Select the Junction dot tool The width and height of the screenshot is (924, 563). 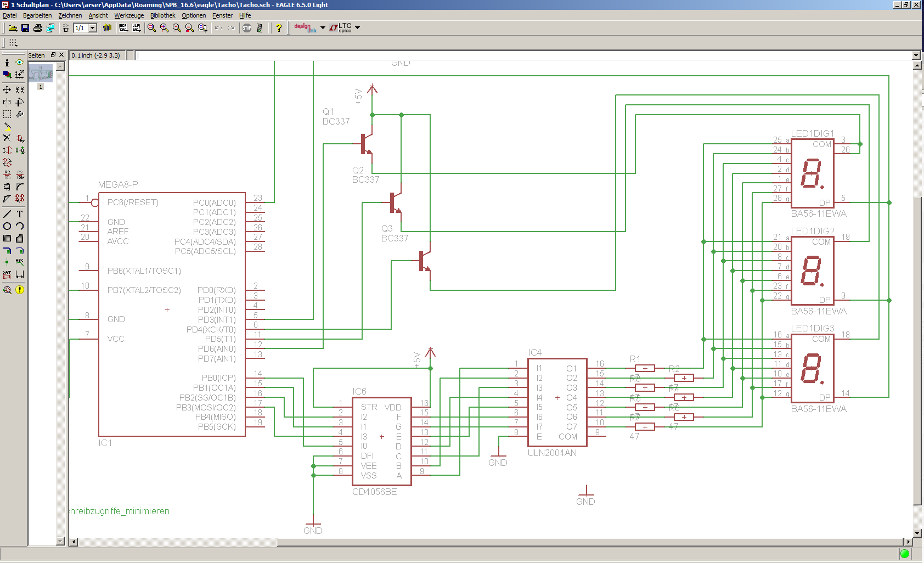tap(7, 262)
